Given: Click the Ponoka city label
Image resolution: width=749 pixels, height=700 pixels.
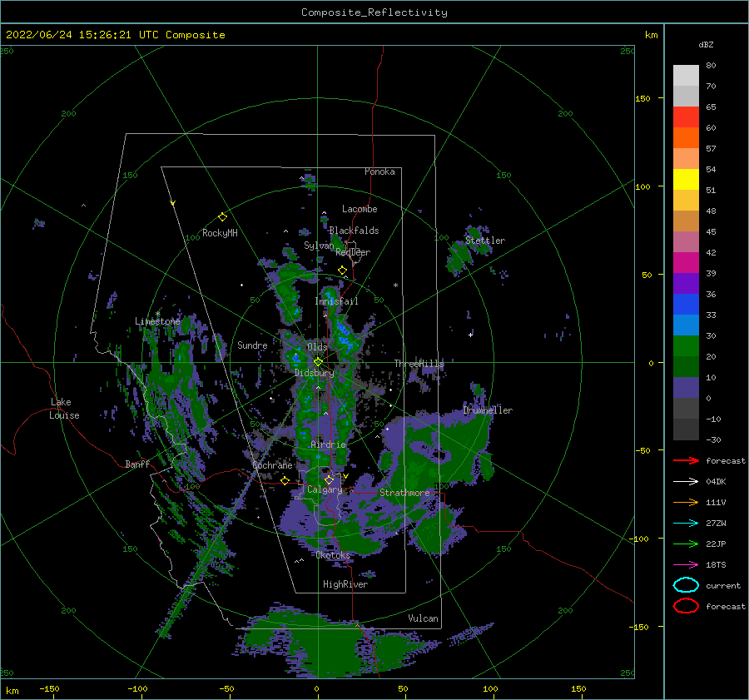Looking at the screenshot, I should click(379, 171).
